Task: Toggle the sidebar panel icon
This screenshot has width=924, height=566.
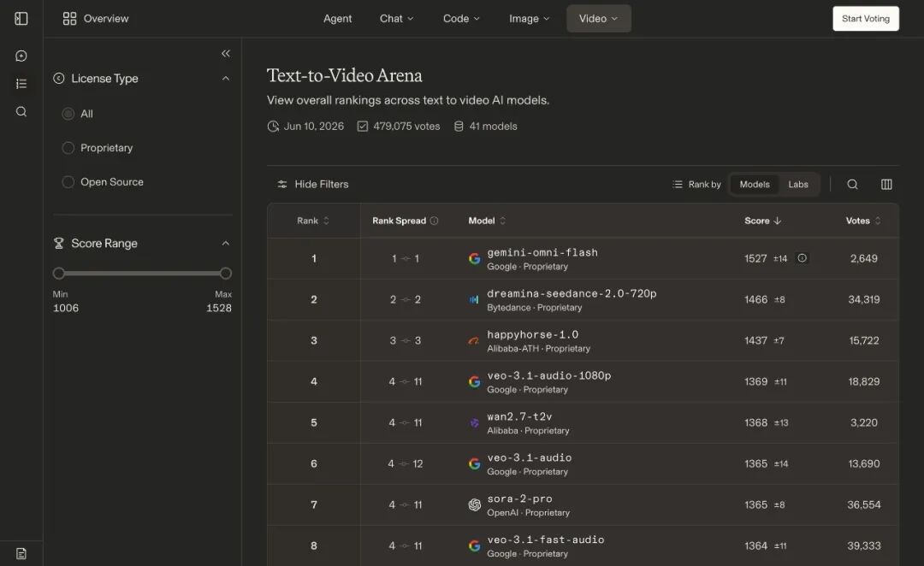Action: pyautogui.click(x=21, y=19)
